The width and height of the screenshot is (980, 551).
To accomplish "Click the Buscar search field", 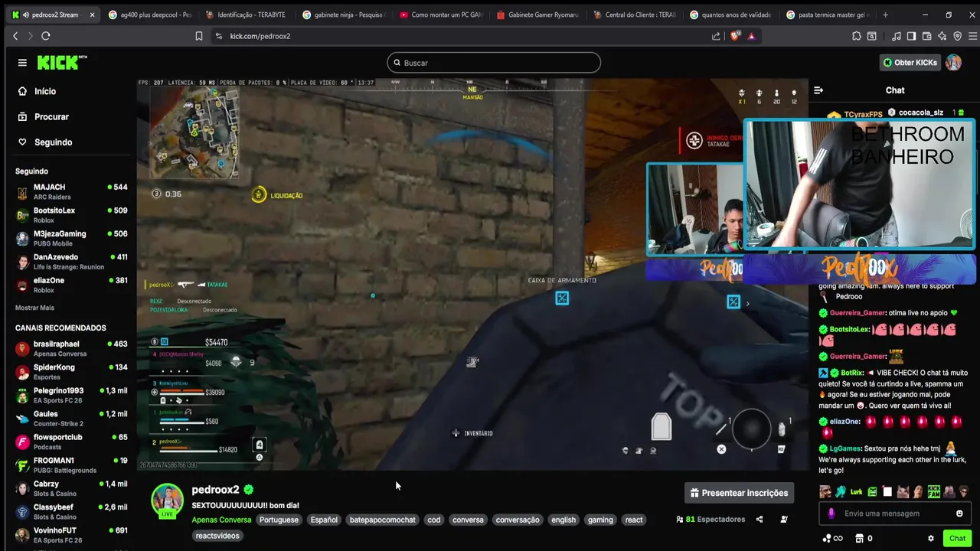I will click(x=494, y=63).
